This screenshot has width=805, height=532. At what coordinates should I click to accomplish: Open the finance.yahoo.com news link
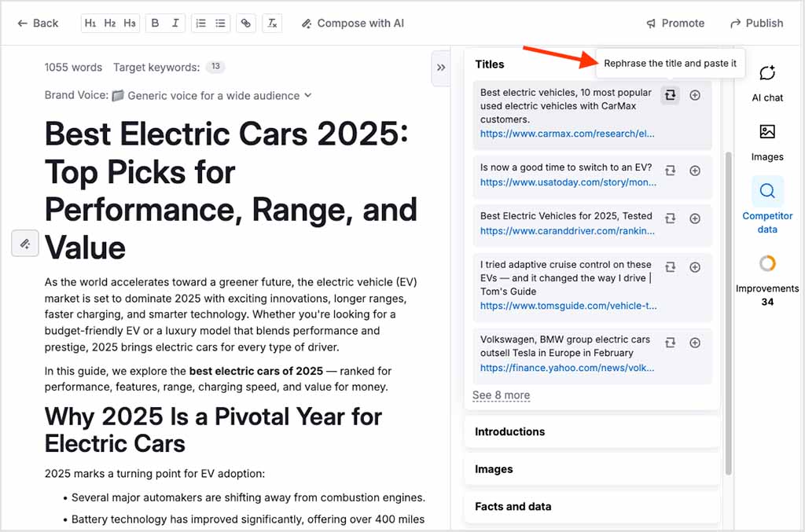click(568, 368)
